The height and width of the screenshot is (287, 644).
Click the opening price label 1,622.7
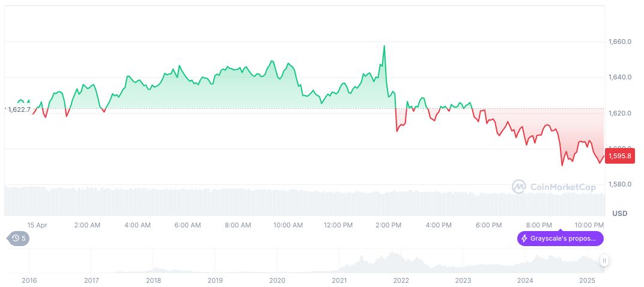pos(20,110)
